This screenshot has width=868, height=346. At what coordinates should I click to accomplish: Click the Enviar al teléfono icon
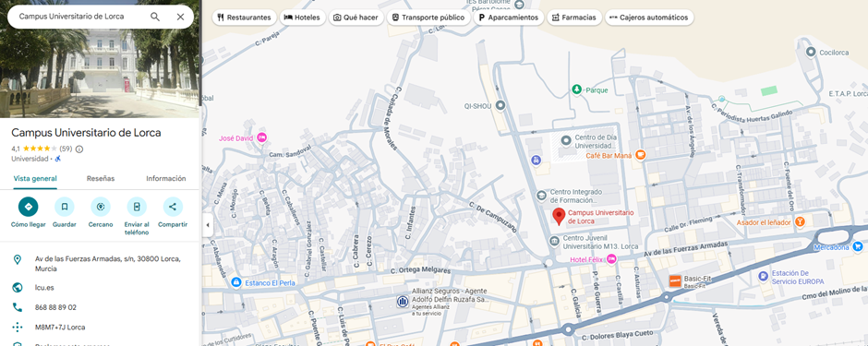[x=137, y=207]
